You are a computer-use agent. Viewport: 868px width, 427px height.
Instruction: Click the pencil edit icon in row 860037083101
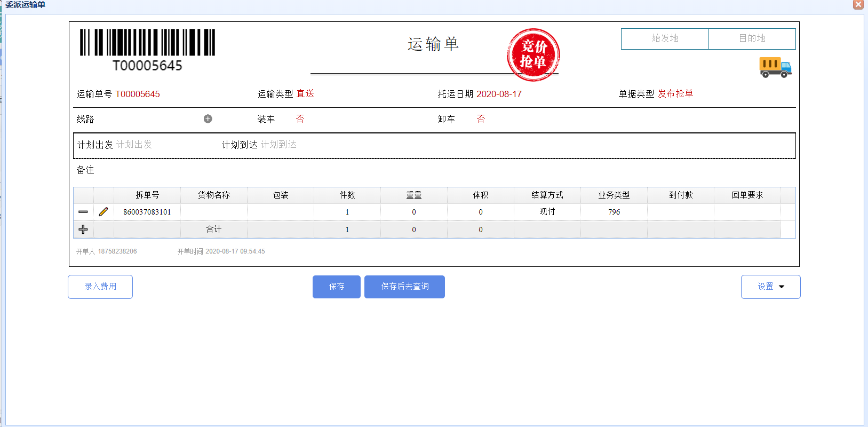click(x=103, y=212)
